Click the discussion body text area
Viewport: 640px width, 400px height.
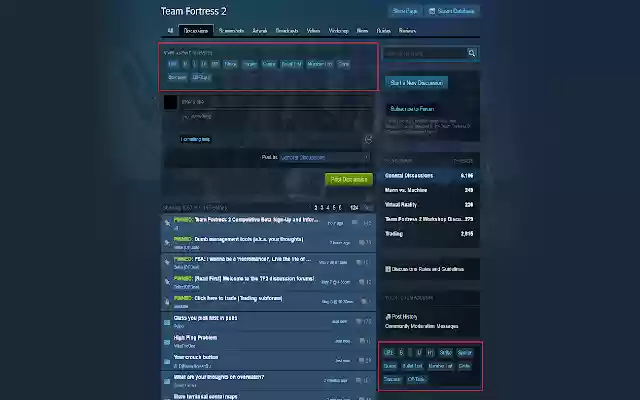(277, 121)
